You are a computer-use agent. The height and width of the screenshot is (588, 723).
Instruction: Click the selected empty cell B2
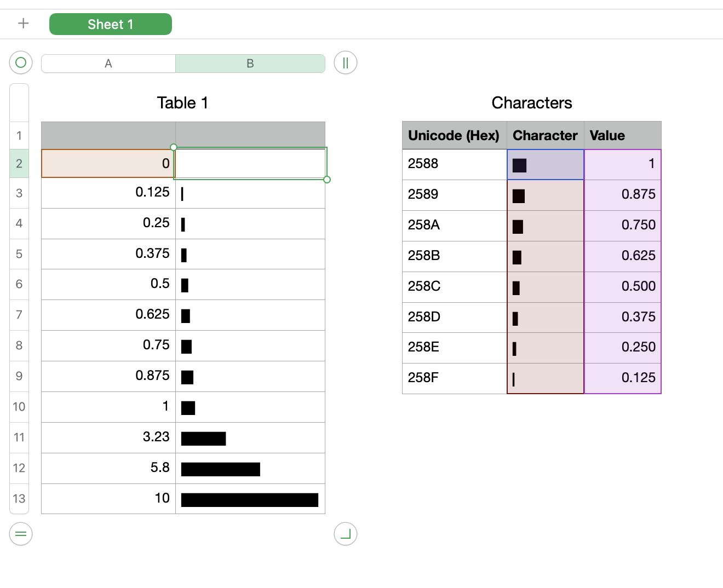tap(250, 163)
